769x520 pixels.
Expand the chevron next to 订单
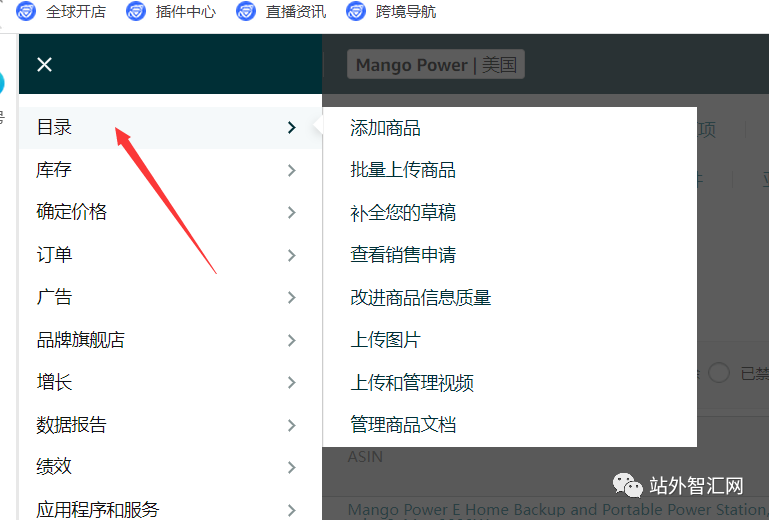pos(292,255)
